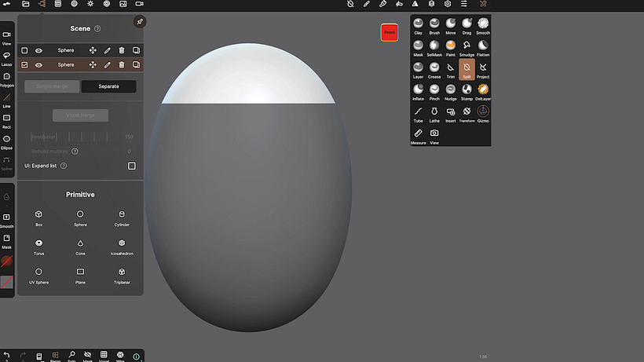Rename the second Sphere with pencil icon
The width and height of the screenshot is (644, 362).
tap(107, 65)
